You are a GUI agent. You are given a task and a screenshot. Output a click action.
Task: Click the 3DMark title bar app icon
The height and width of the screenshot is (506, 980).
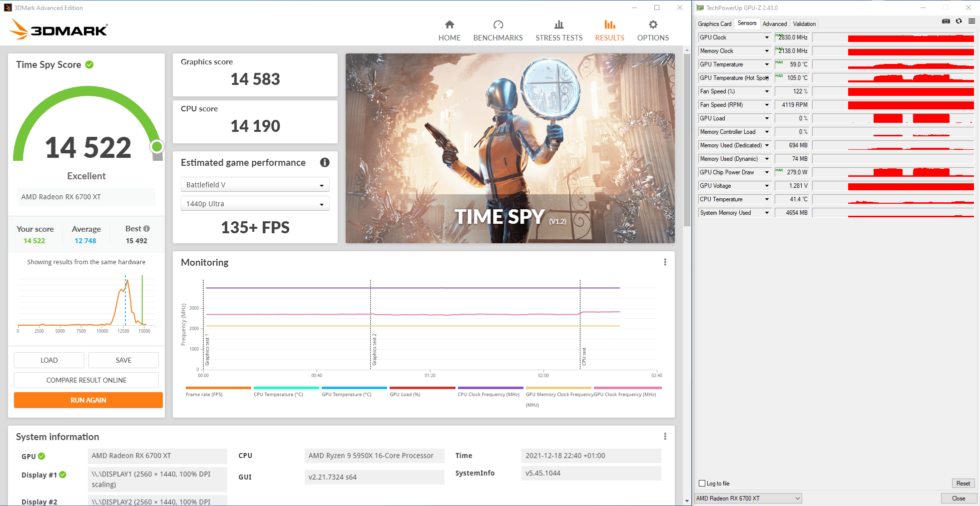click(x=7, y=7)
